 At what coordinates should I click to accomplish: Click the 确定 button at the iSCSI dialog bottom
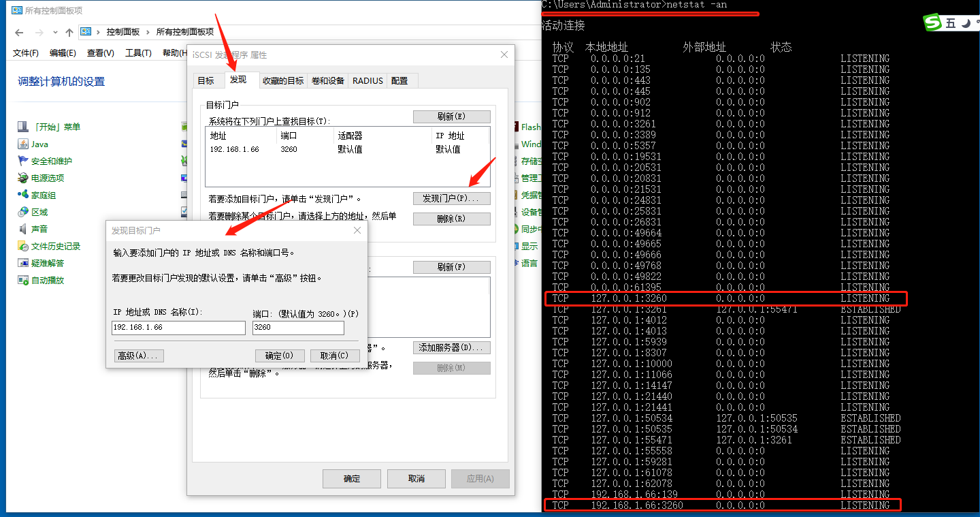tap(352, 478)
